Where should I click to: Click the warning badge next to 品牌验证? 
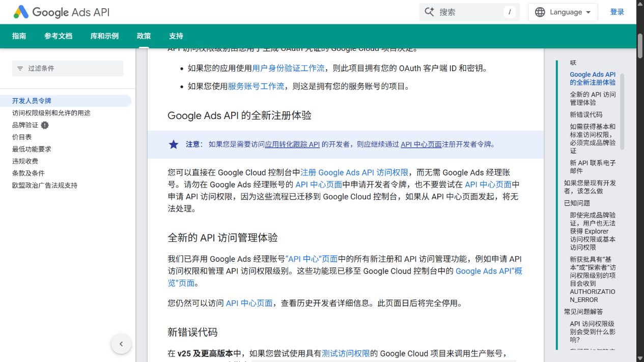[x=45, y=125]
